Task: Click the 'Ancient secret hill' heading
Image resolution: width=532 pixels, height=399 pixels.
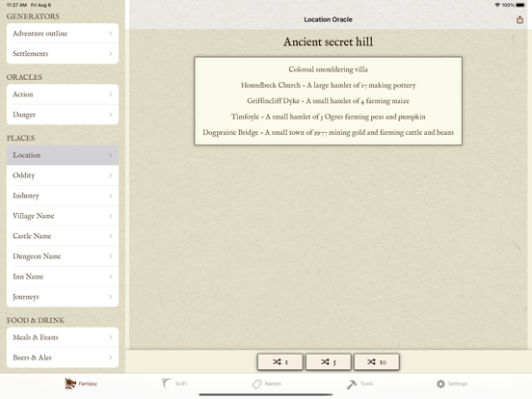Action: click(x=328, y=41)
